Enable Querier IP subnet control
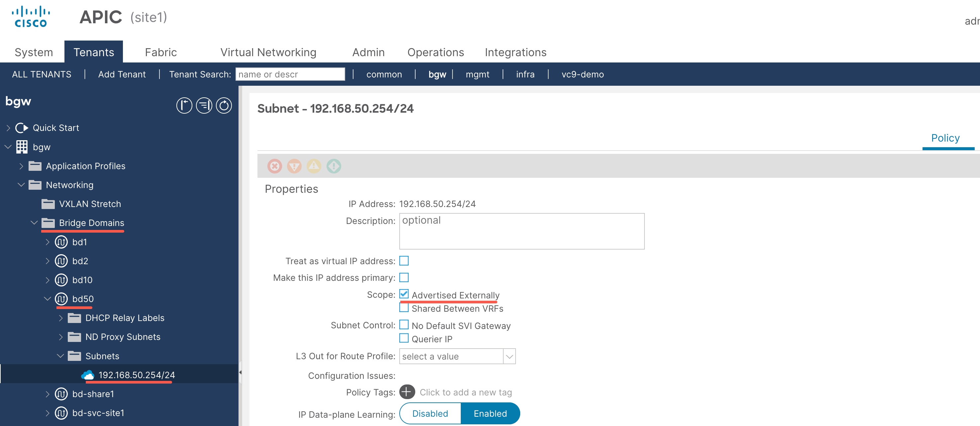This screenshot has width=980, height=426. coord(404,338)
